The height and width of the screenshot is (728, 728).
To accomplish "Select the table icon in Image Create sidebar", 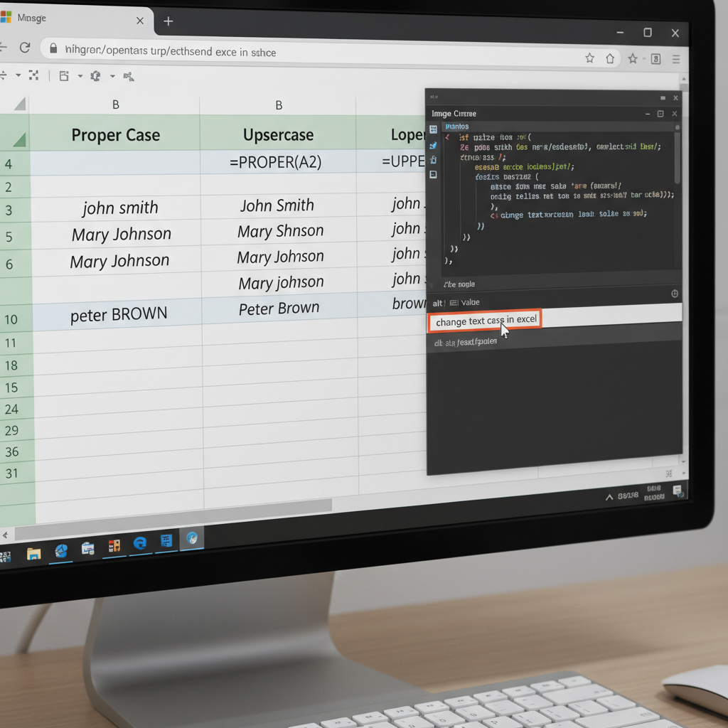I will [434, 129].
